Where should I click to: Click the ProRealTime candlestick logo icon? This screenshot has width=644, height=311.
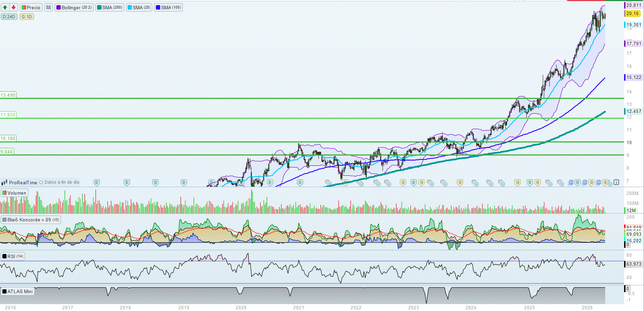tap(4, 183)
